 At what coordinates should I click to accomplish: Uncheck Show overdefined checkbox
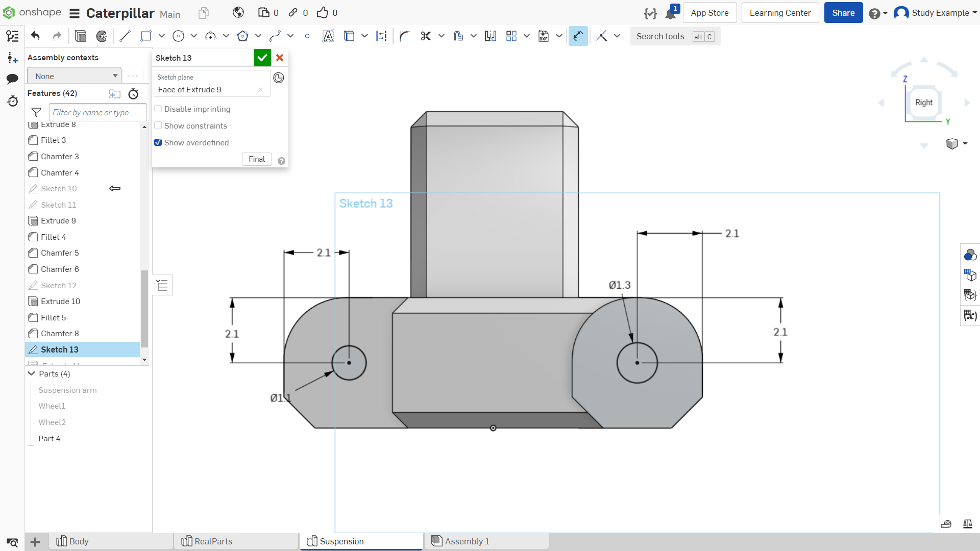158,143
